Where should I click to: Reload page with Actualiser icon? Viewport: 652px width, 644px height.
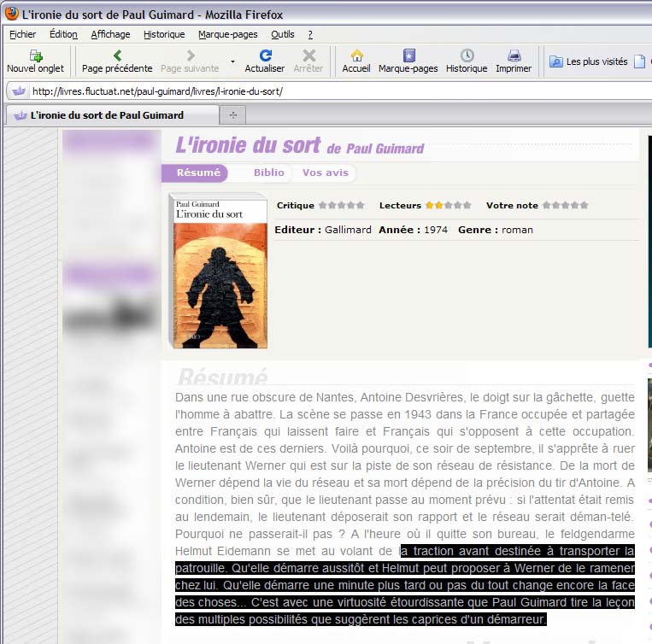tap(265, 56)
